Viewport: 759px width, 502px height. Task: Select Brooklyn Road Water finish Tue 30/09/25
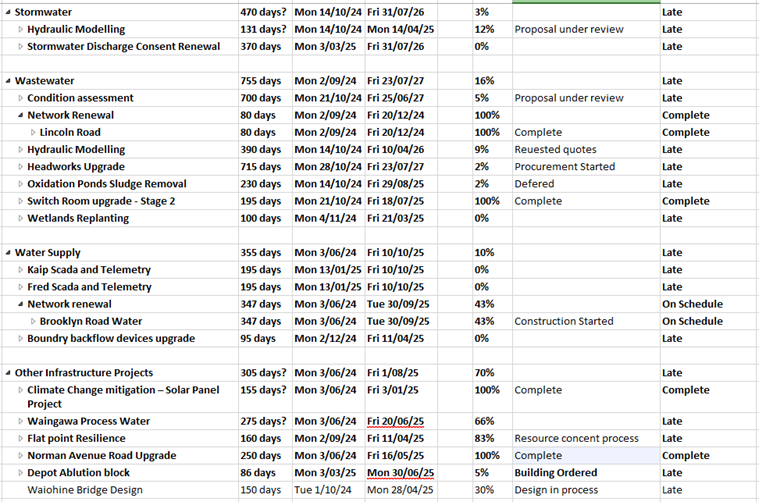(398, 321)
